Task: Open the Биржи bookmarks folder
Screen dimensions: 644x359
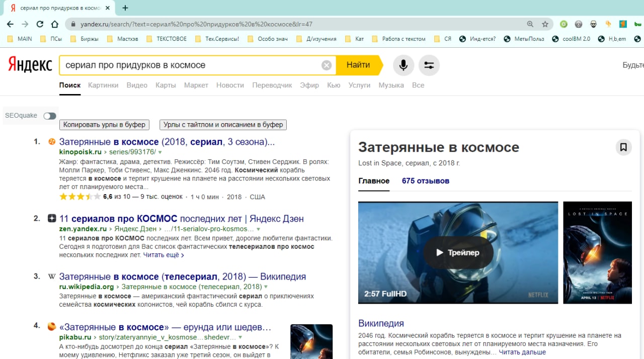Action: pyautogui.click(x=84, y=39)
